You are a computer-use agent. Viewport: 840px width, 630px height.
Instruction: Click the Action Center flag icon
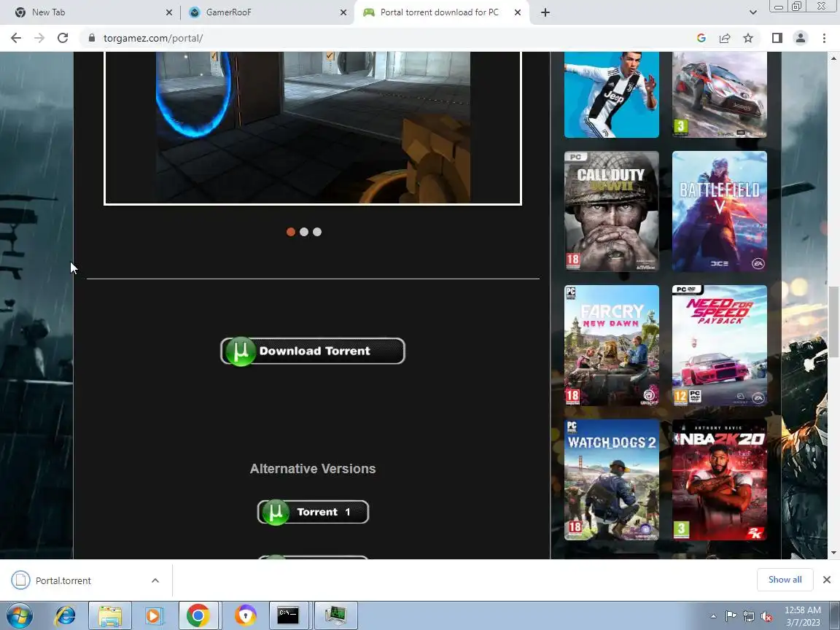pyautogui.click(x=731, y=616)
